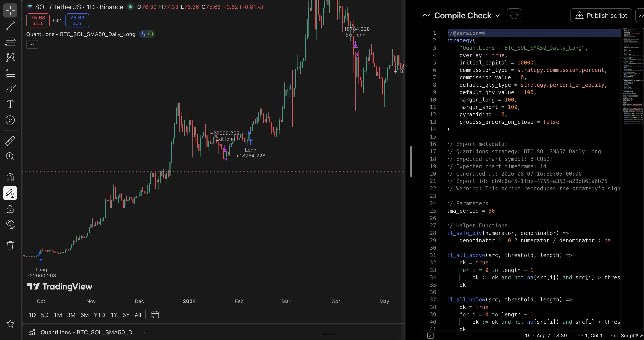Switch chart range to 6M
The height and width of the screenshot is (340, 644).
pos(84,315)
